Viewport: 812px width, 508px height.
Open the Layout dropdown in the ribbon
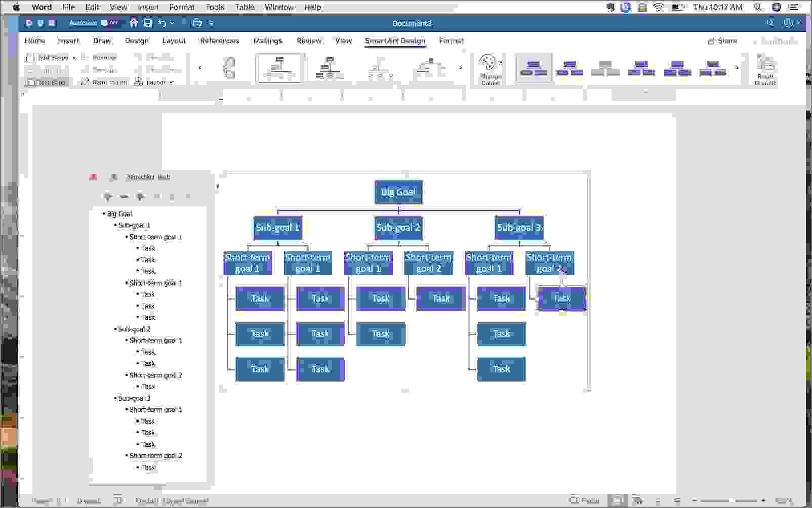tap(154, 82)
